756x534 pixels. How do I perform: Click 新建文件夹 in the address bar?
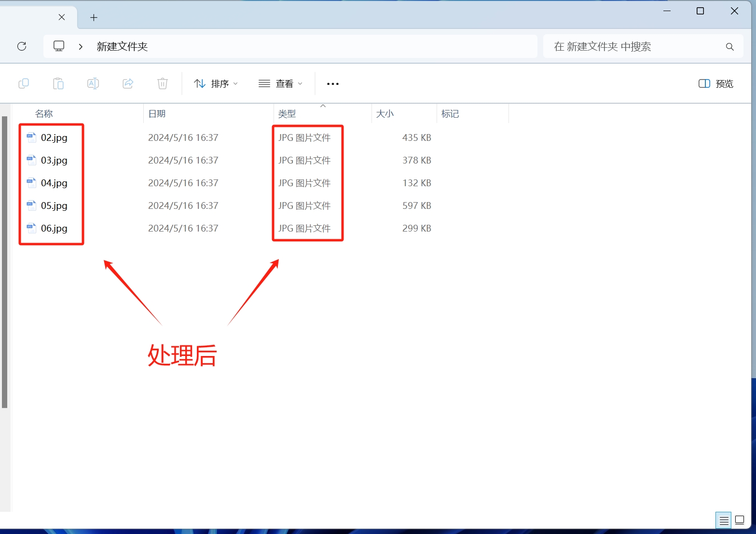pyautogui.click(x=122, y=46)
